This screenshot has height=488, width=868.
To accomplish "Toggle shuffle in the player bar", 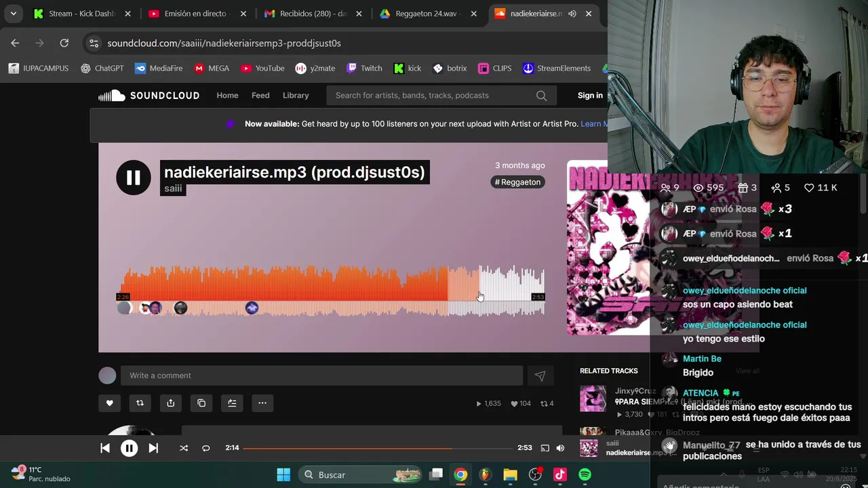I will point(184,448).
